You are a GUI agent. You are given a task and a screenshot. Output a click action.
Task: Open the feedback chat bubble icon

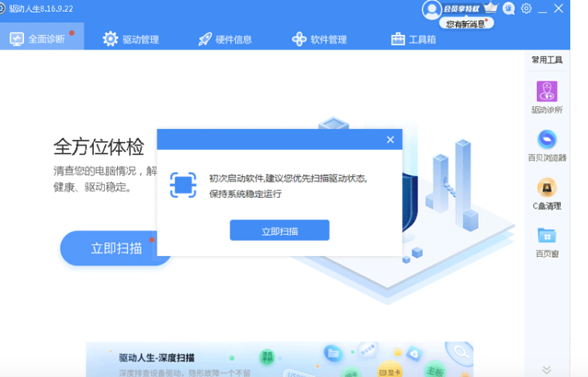509,9
